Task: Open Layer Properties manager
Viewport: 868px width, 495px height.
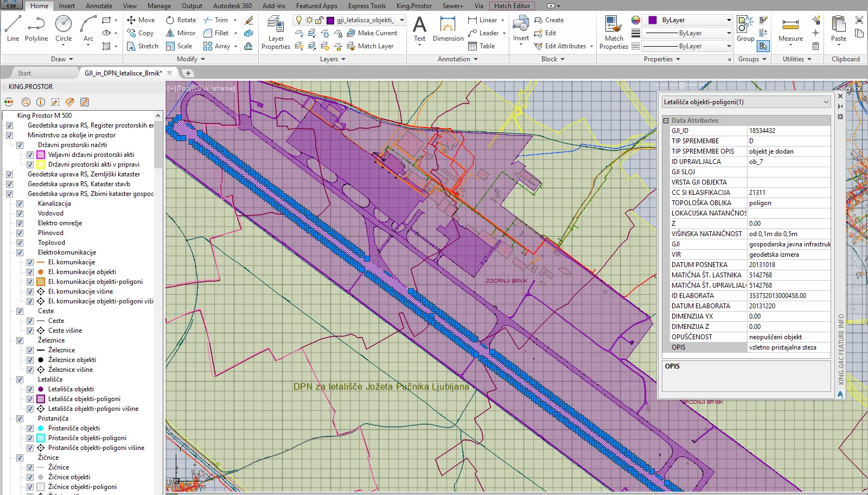Action: (x=276, y=33)
